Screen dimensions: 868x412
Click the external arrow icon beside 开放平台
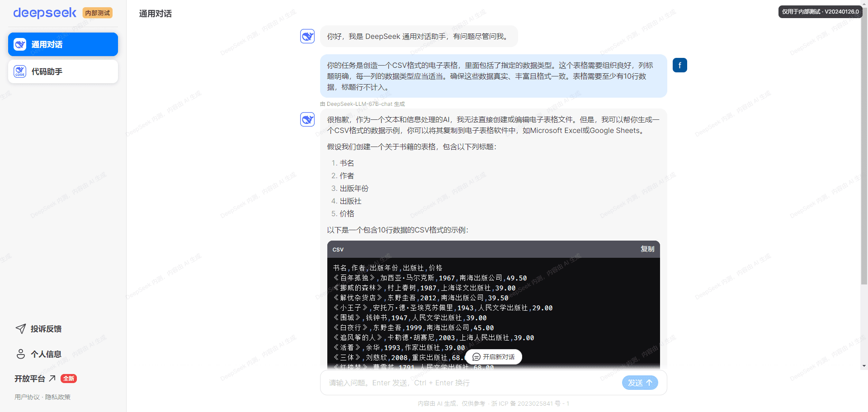tap(52, 378)
